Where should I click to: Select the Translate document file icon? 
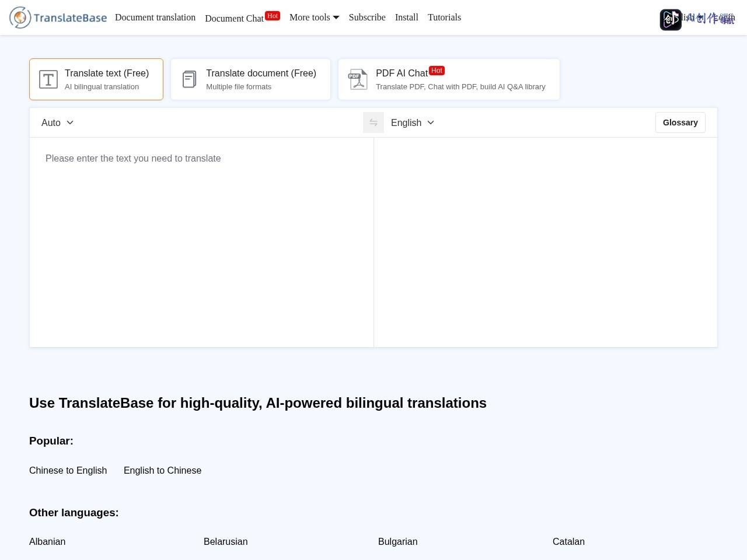pos(190,79)
